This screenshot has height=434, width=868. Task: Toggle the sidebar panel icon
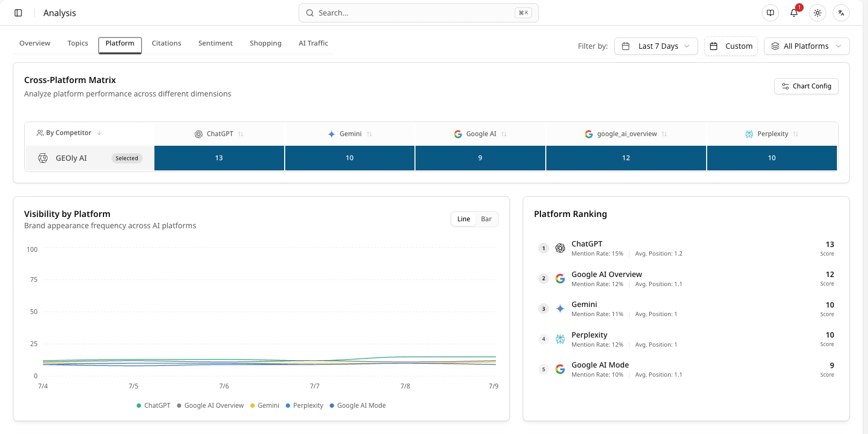[x=18, y=13]
